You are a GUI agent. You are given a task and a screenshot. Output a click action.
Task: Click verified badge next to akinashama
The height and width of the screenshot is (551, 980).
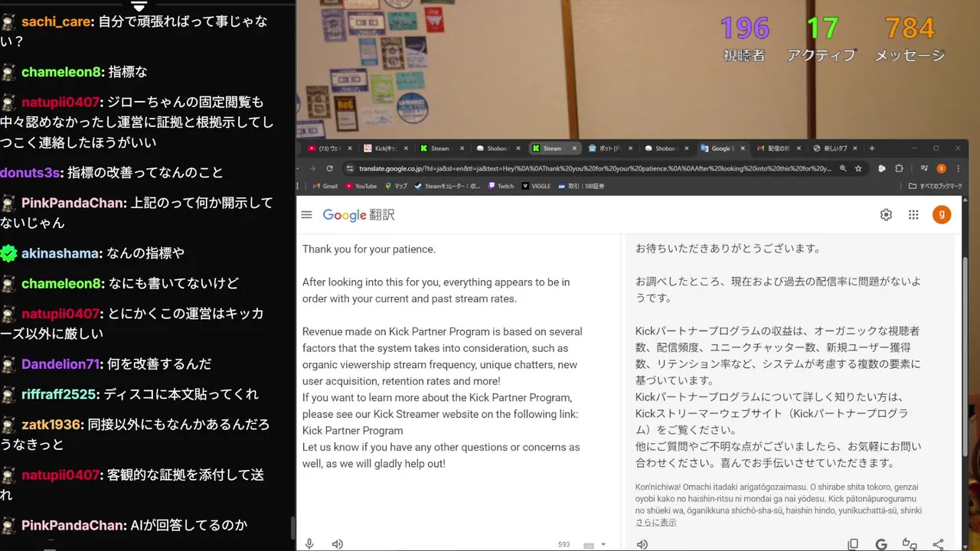tap(8, 253)
